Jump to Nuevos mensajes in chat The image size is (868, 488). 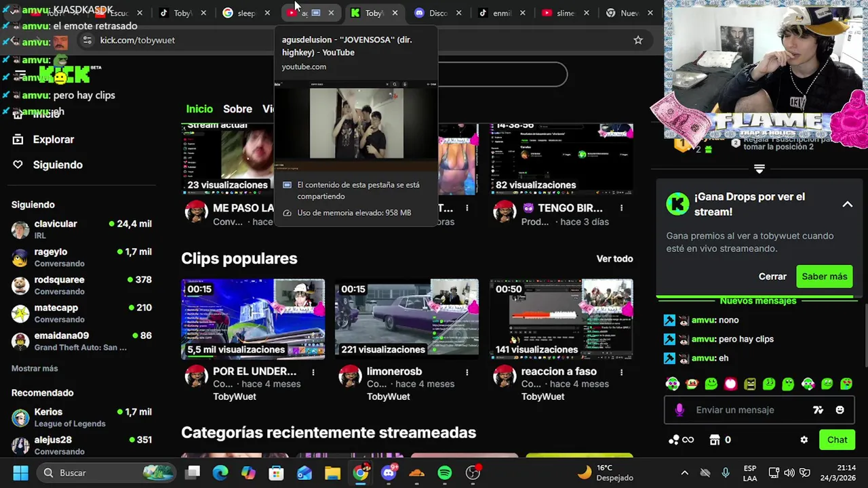(x=758, y=301)
